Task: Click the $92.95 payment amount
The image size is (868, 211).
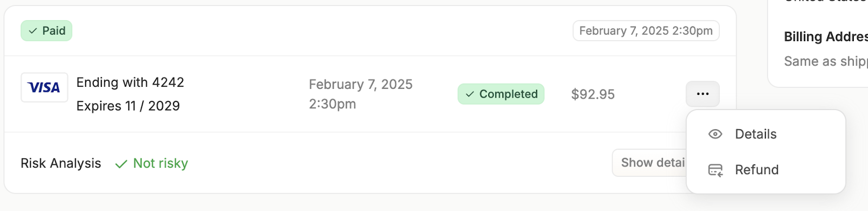Action: (593, 94)
